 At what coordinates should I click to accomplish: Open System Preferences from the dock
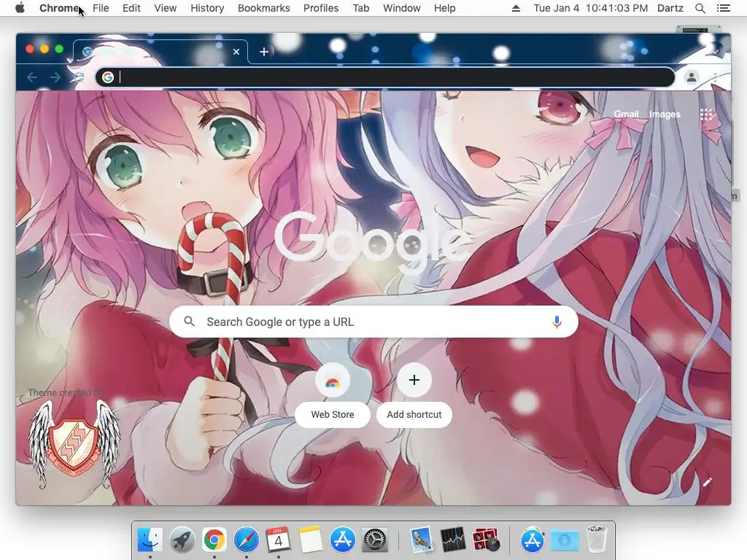(x=375, y=540)
